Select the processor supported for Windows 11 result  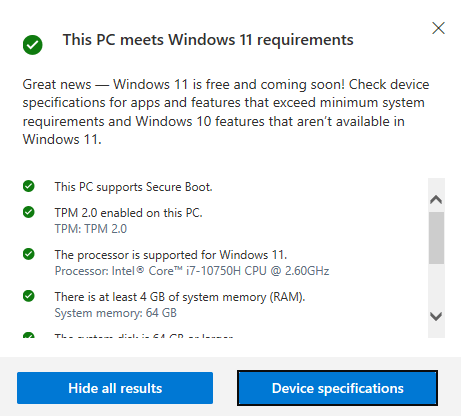[171, 255]
